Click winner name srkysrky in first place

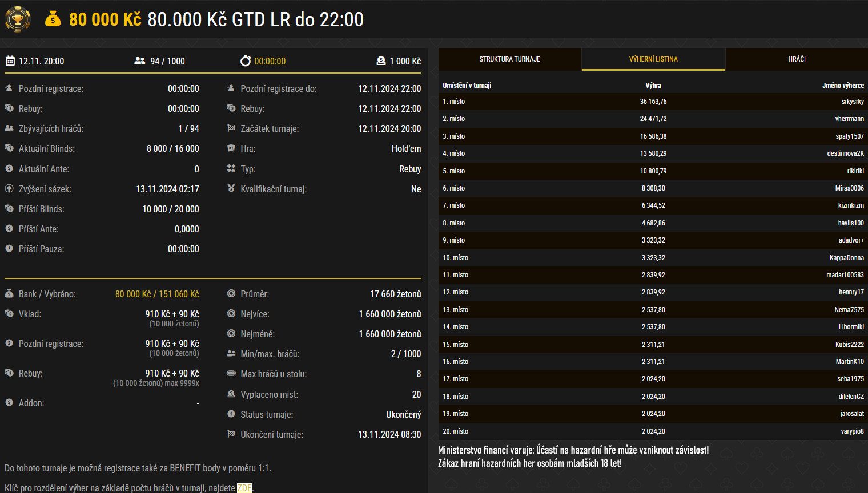tap(852, 102)
